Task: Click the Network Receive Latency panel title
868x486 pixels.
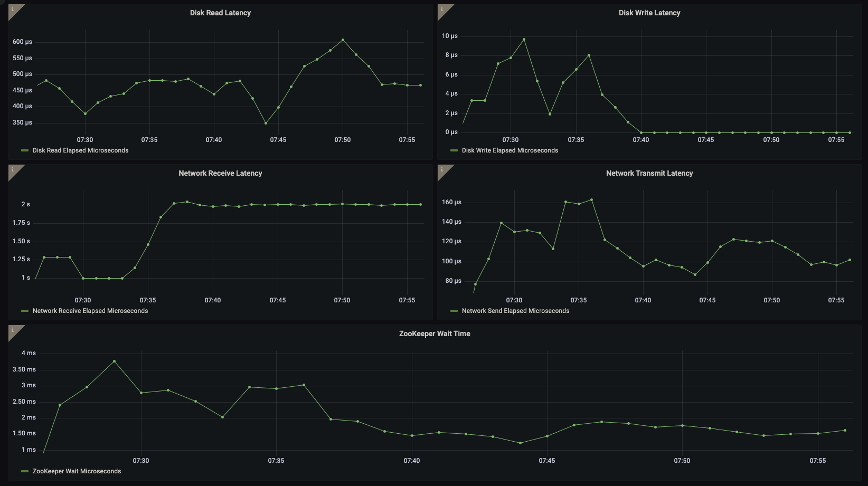Action: 221,173
